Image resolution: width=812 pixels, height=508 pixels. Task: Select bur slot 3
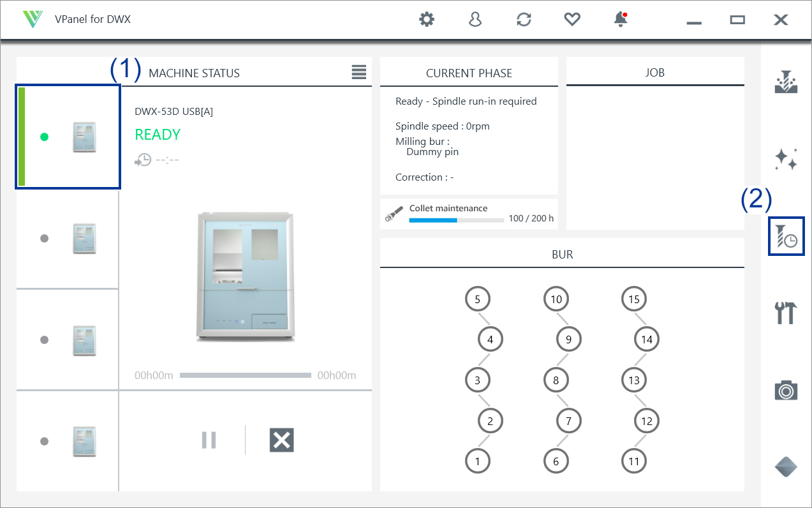click(x=478, y=380)
